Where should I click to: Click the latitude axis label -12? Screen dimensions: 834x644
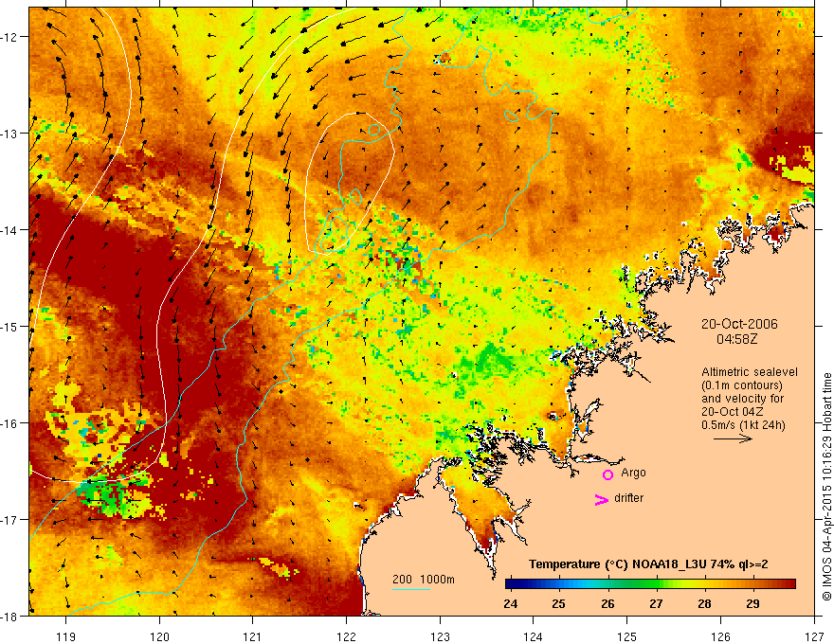point(9,37)
